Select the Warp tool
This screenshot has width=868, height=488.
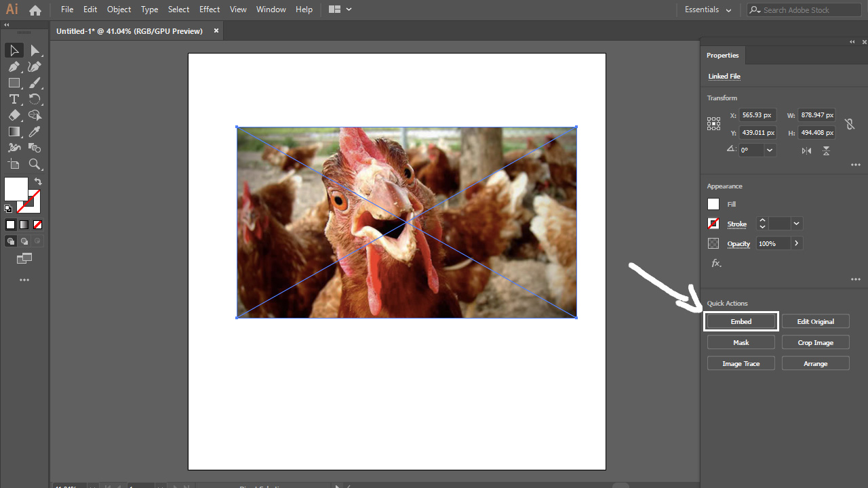click(14, 148)
